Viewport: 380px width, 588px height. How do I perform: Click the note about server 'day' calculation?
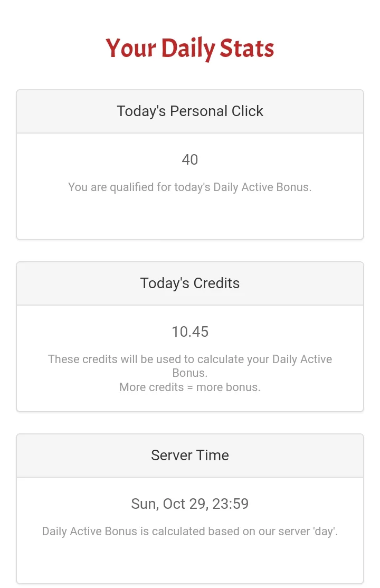[x=190, y=531]
